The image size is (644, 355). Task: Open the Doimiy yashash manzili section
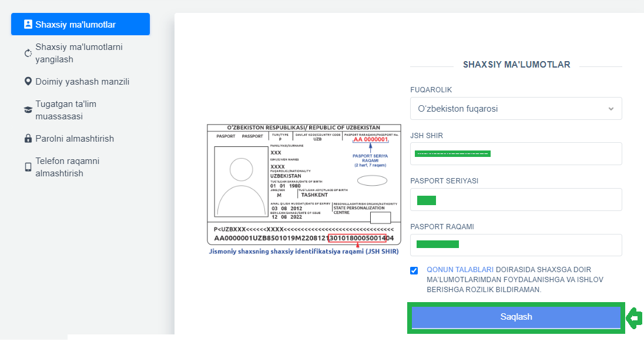click(x=82, y=82)
